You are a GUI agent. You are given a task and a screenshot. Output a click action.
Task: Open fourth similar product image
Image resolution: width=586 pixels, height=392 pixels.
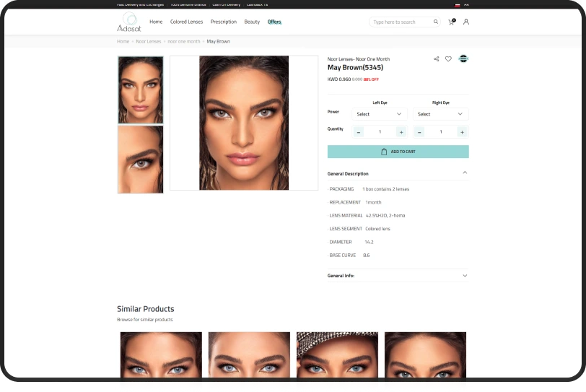tap(425, 354)
